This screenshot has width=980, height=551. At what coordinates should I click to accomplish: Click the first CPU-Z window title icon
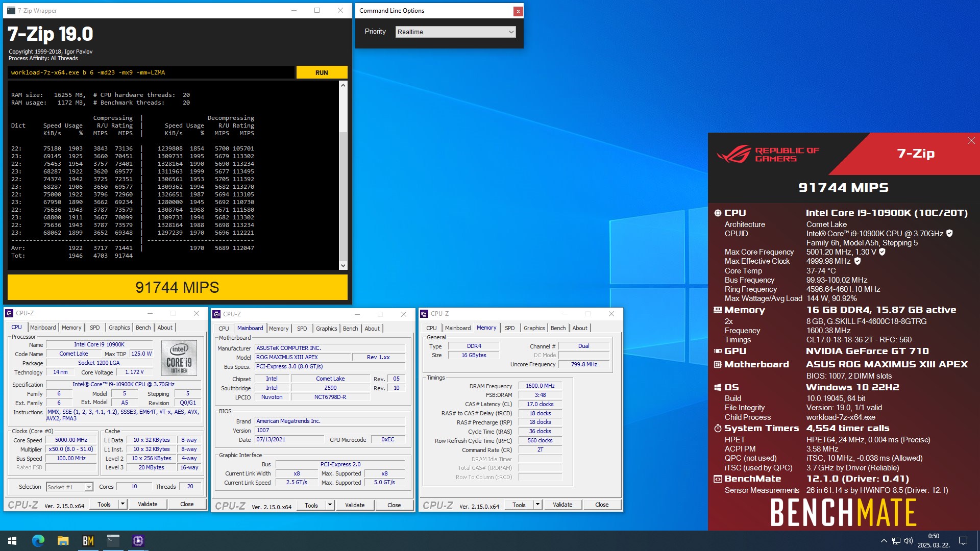coord(9,313)
